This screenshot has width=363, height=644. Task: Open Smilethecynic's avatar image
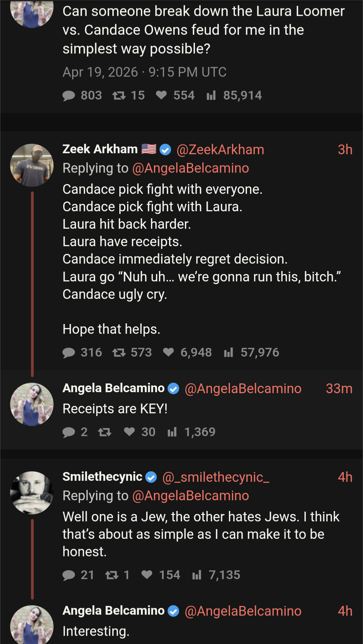pos(32,493)
